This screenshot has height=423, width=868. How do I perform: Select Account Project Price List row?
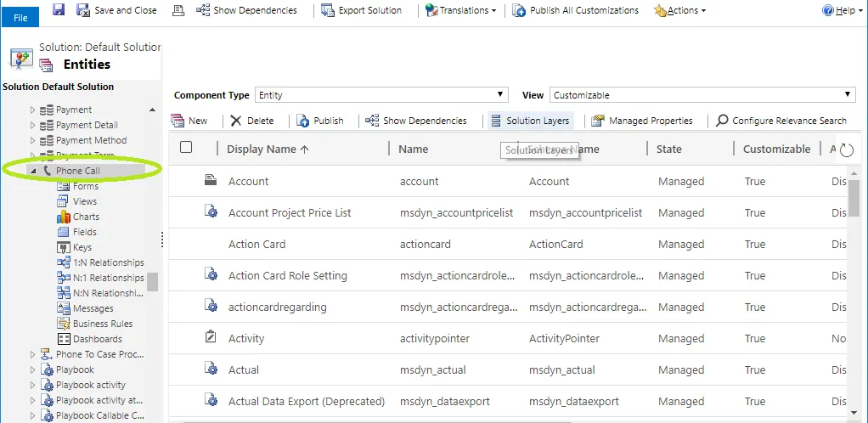click(x=508, y=212)
